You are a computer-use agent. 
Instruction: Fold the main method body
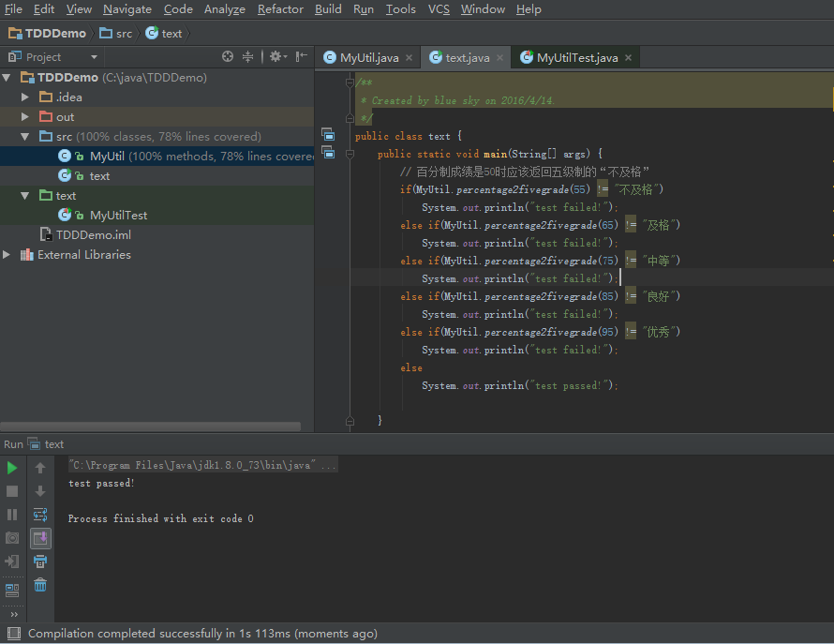click(350, 154)
